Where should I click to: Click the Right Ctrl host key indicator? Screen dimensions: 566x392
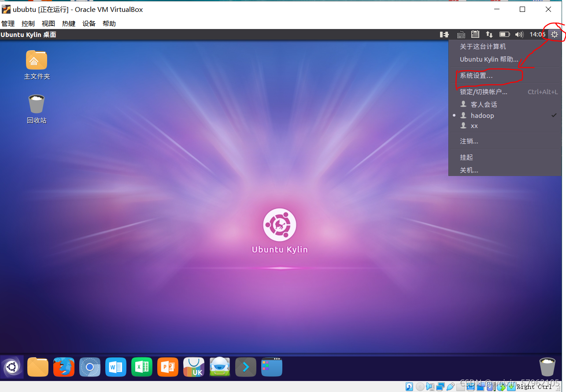[x=534, y=387]
